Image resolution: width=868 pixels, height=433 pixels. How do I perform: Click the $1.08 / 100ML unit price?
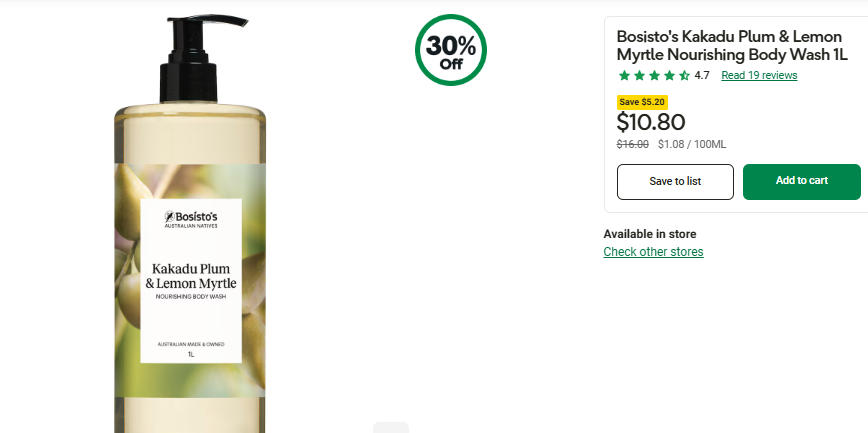(x=692, y=145)
